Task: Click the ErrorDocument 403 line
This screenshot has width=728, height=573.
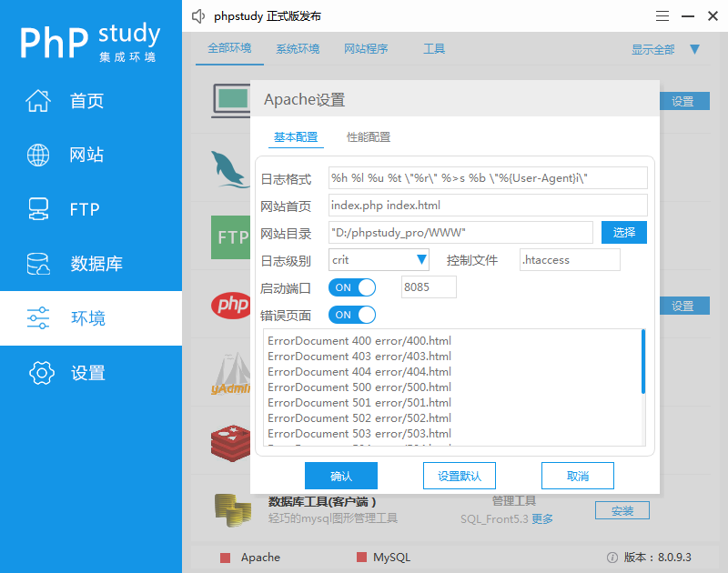Action: (359, 357)
